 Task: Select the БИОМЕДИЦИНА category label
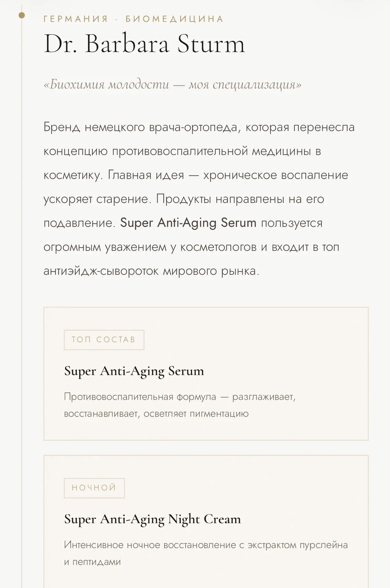point(175,19)
